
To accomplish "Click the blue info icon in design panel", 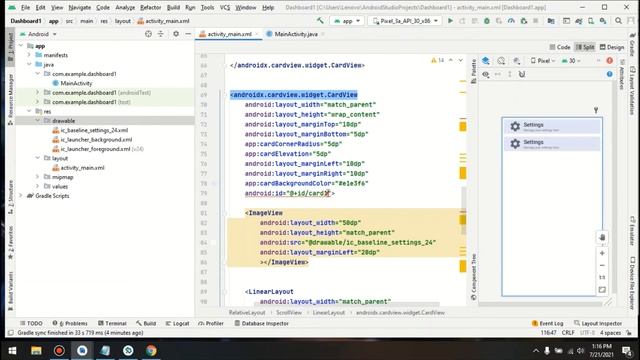I will pyautogui.click(x=609, y=74).
